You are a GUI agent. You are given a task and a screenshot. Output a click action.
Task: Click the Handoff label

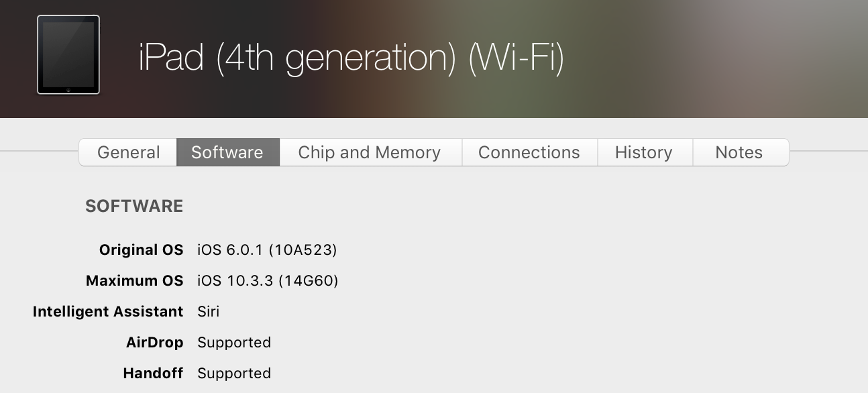(153, 374)
